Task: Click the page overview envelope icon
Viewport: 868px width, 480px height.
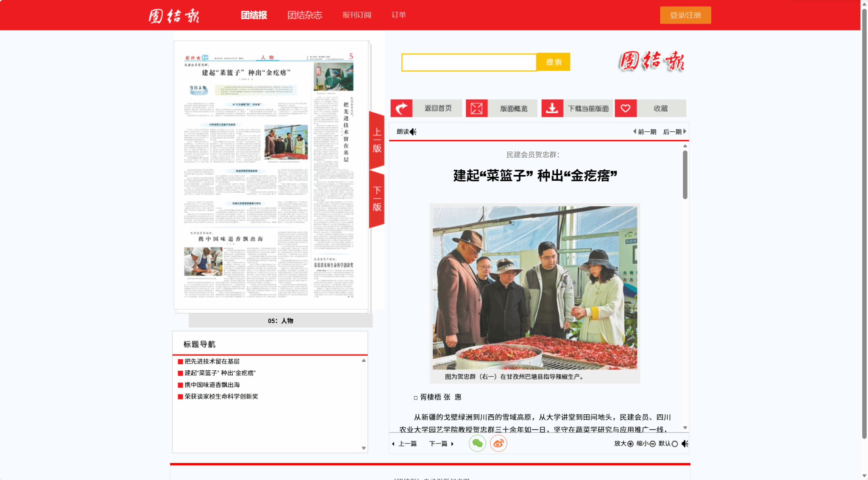Action: click(x=476, y=108)
